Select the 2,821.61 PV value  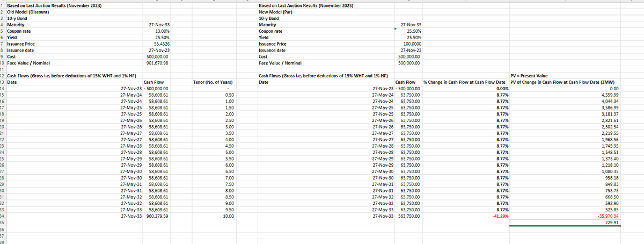pyautogui.click(x=610, y=120)
